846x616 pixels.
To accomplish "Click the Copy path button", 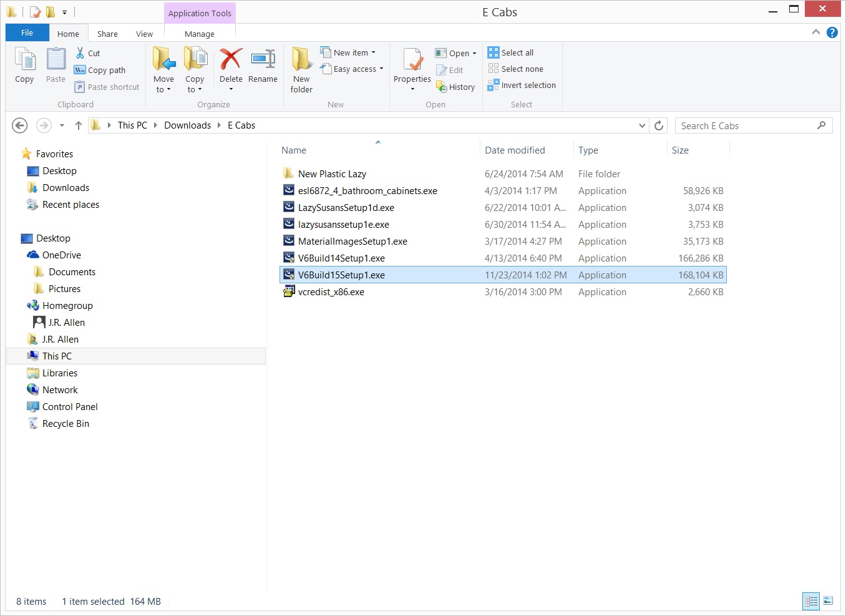I will (100, 70).
